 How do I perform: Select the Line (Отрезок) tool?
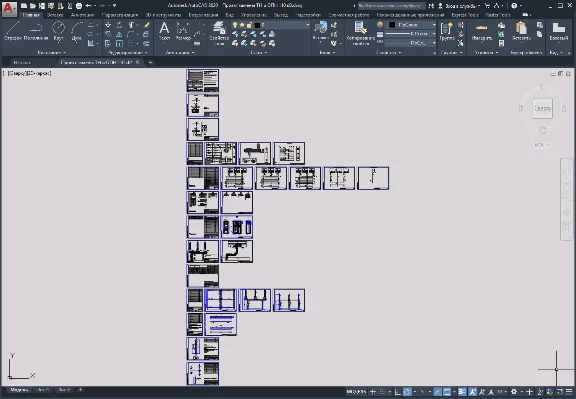pyautogui.click(x=12, y=31)
